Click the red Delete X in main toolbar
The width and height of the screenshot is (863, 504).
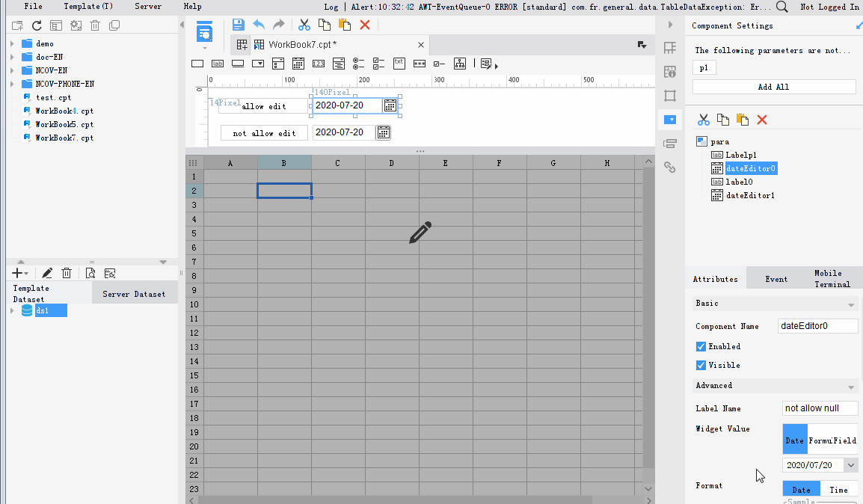point(365,25)
